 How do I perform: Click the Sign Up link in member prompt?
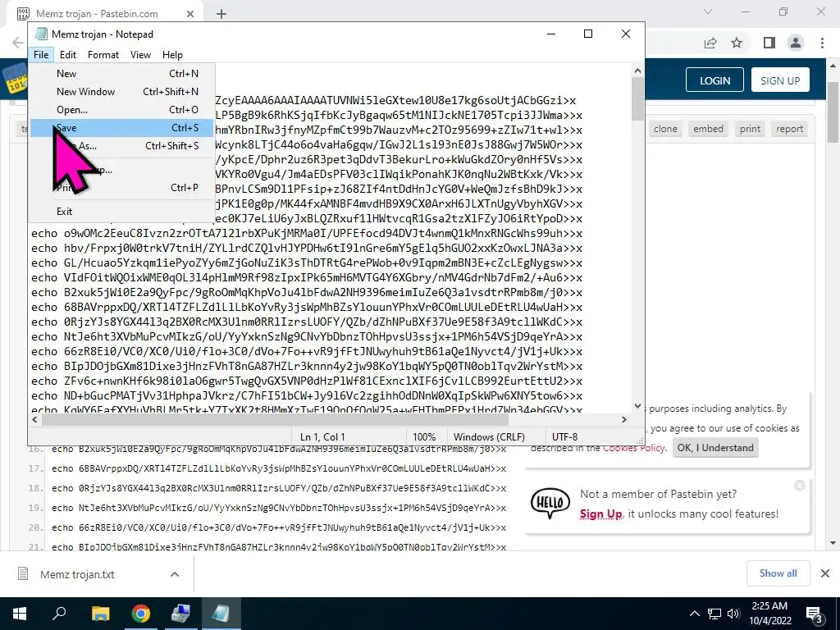tap(600, 514)
